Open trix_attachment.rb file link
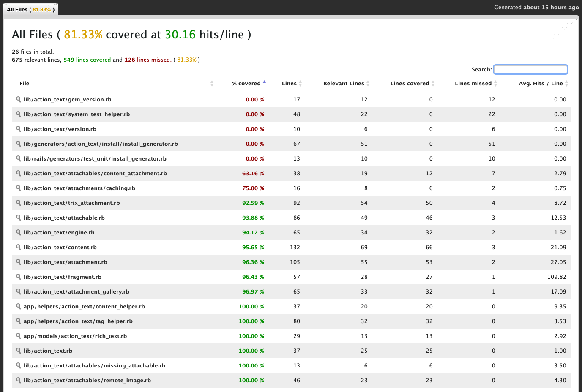The height and width of the screenshot is (392, 582). 72,203
